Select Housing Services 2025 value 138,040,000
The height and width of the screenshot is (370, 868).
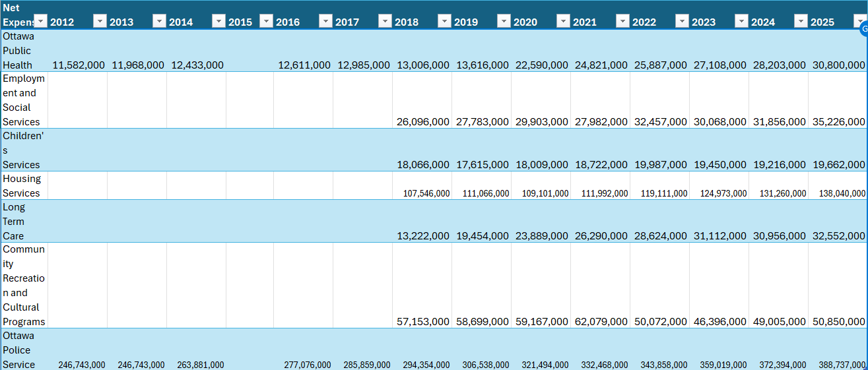[x=838, y=193]
